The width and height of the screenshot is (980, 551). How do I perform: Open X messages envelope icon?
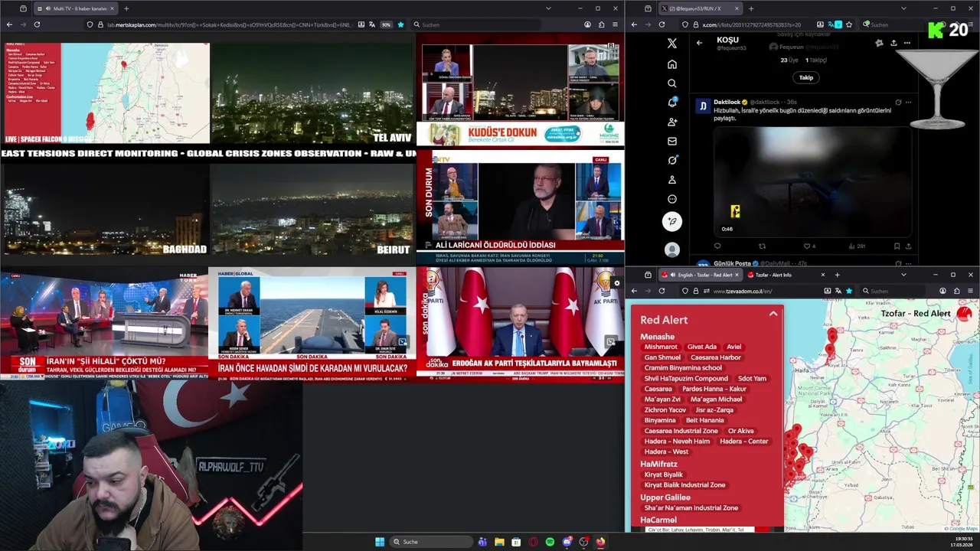pos(671,141)
